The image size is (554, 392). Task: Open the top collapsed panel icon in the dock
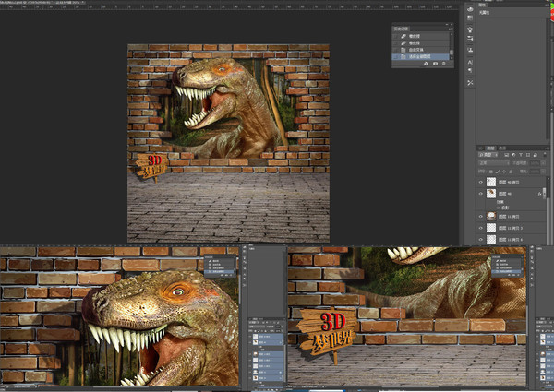click(x=470, y=9)
